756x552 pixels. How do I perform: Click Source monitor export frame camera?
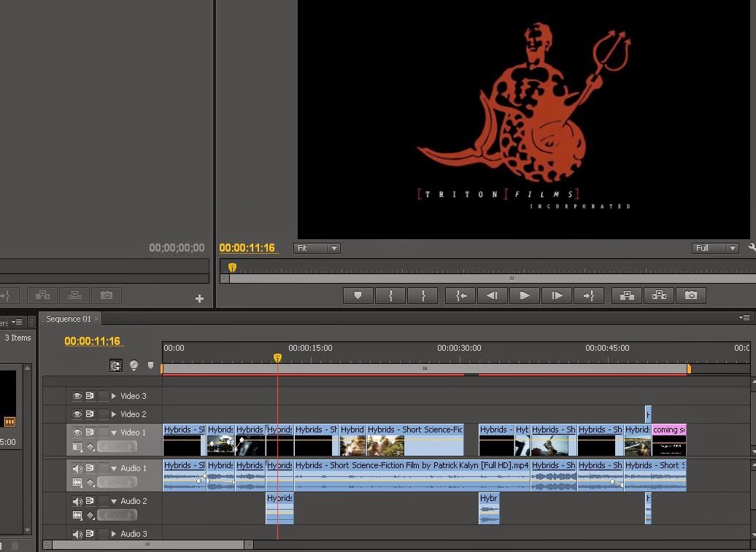tap(107, 295)
